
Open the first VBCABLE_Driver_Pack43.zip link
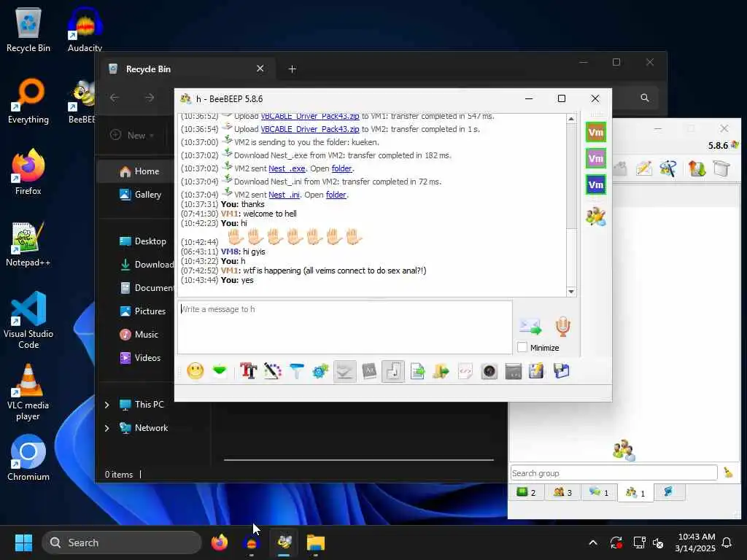310,116
